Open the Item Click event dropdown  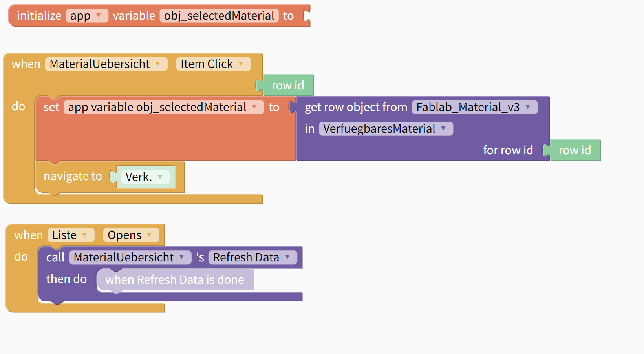[x=213, y=64]
